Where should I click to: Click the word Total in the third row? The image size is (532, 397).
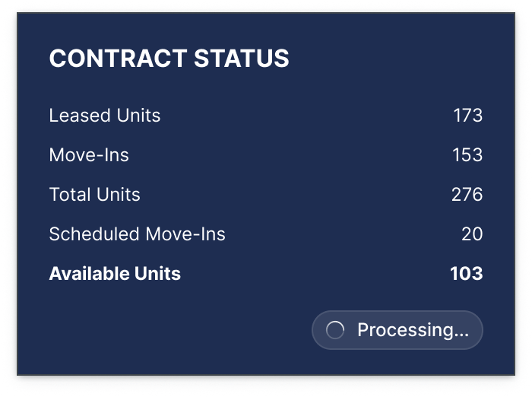point(70,195)
